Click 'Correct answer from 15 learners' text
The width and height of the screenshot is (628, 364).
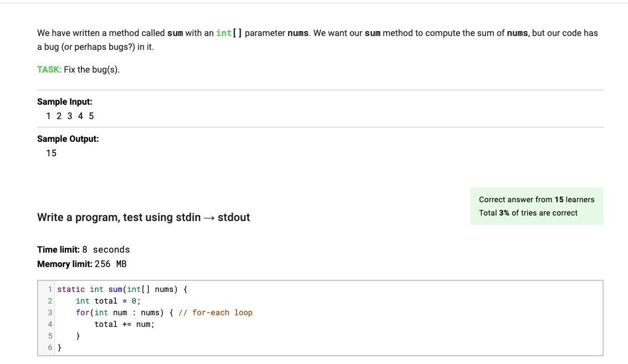click(537, 199)
